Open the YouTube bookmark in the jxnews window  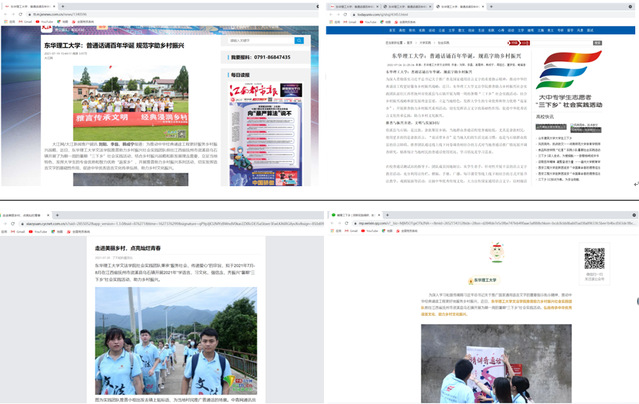(x=45, y=21)
